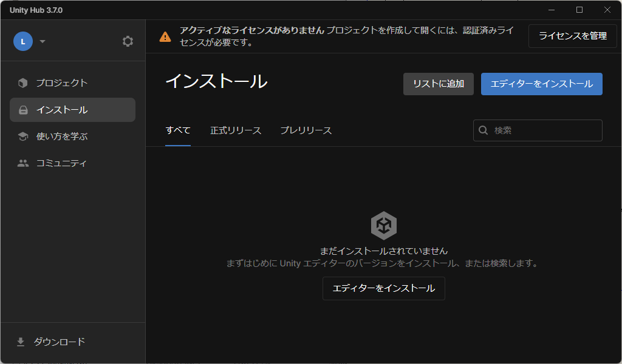Open the account avatar labeled L
Viewport: 622px width, 364px height.
pyautogui.click(x=23, y=41)
